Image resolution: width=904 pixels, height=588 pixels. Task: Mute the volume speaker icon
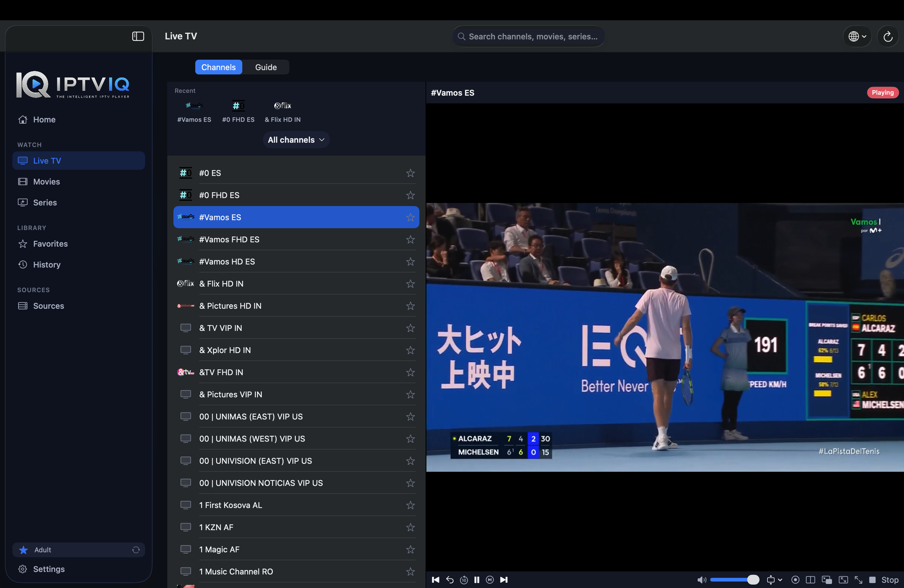(x=701, y=580)
